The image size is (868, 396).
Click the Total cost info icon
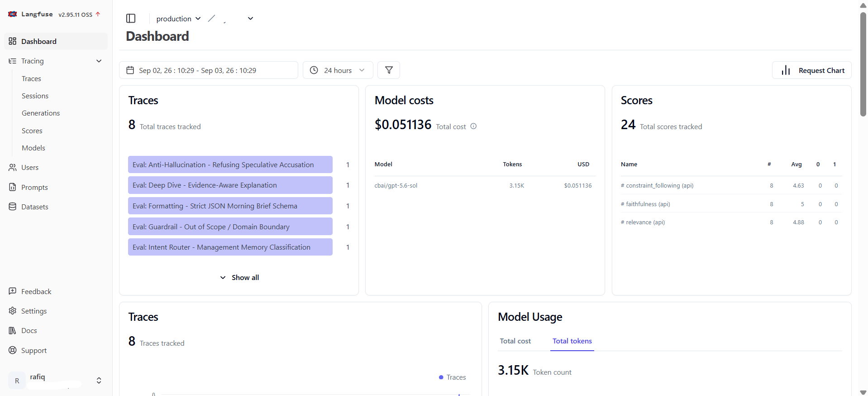click(473, 126)
